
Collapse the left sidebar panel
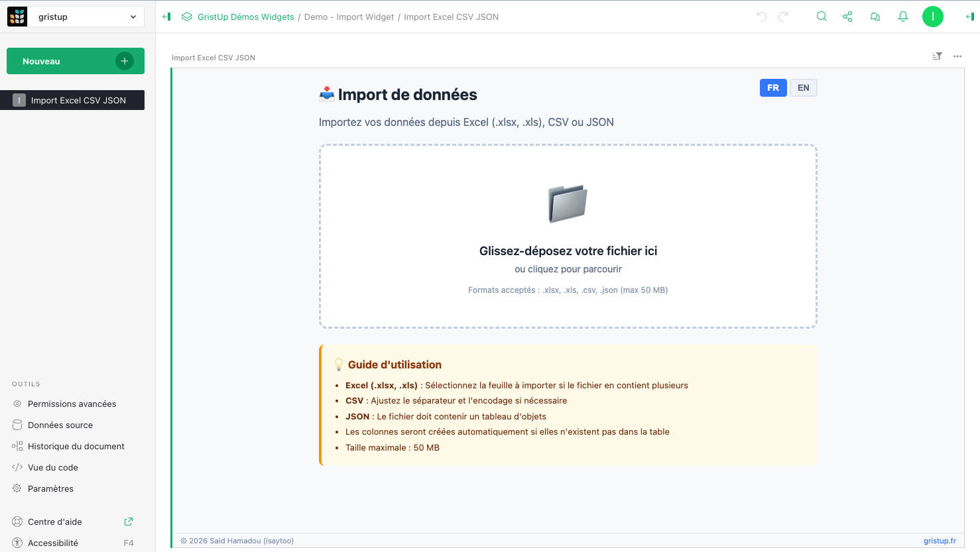(x=166, y=17)
